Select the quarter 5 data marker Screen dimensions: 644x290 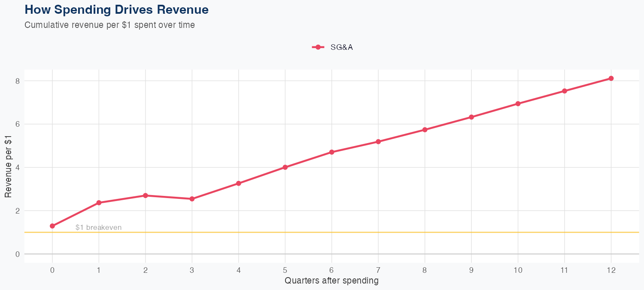point(285,167)
